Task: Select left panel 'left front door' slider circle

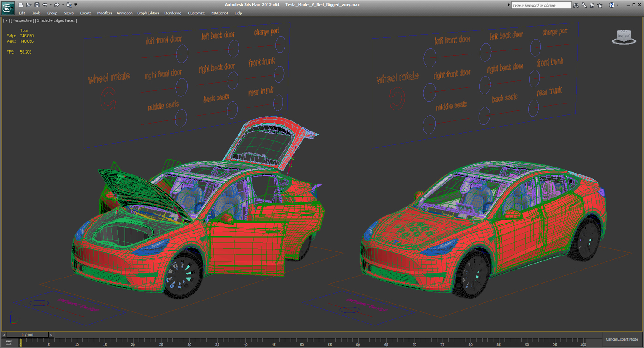Action: tap(182, 54)
